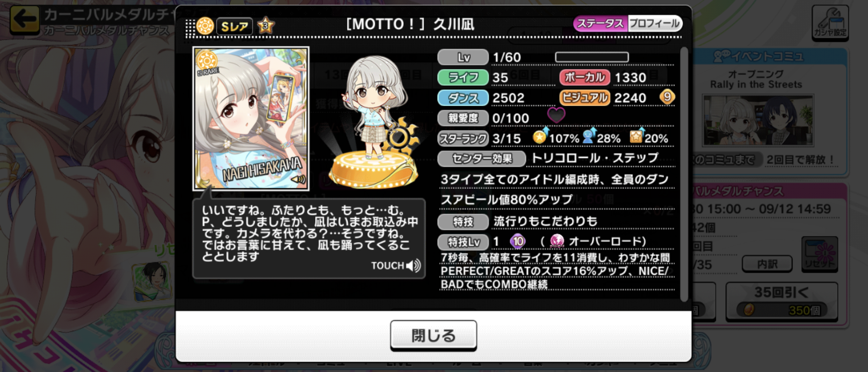Click the card speaker sound icon
868x372 pixels.
point(298,179)
